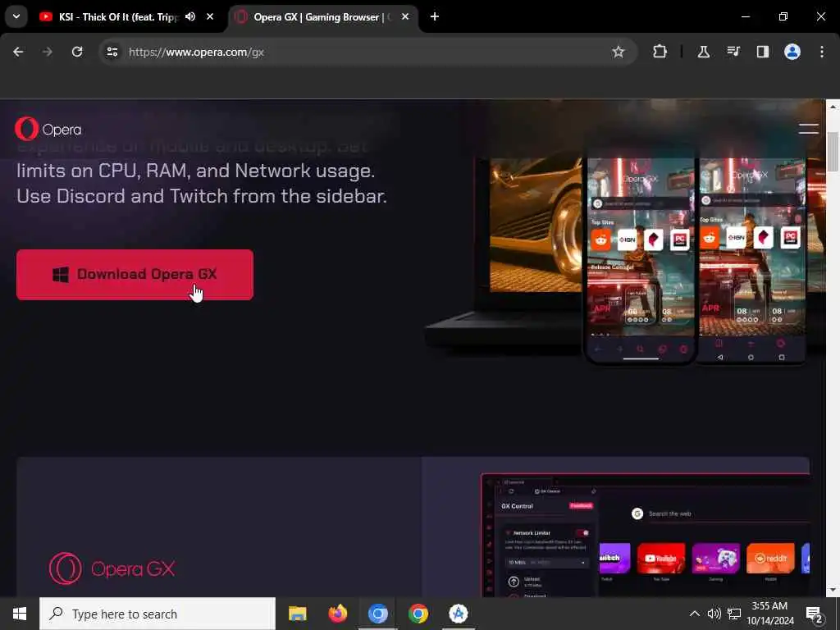
Task: Open the volume control in system tray
Action: coord(714,614)
